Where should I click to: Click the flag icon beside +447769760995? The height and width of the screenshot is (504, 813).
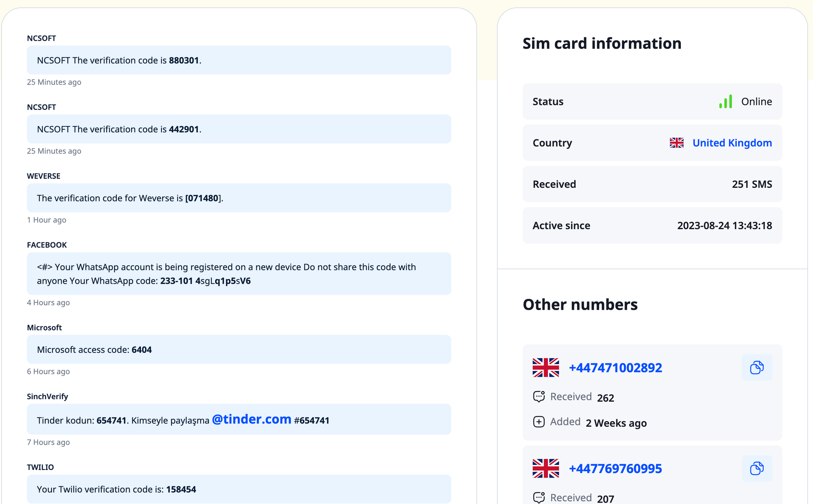546,468
